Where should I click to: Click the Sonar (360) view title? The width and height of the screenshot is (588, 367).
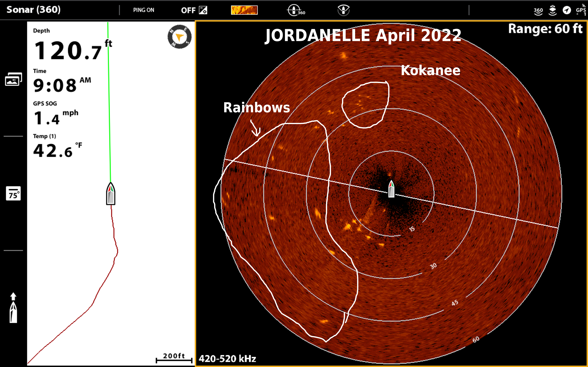(34, 10)
